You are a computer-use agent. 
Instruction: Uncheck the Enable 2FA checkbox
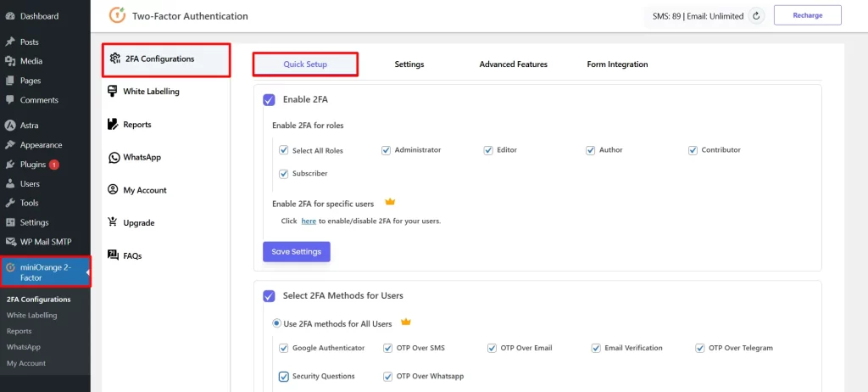click(x=269, y=99)
